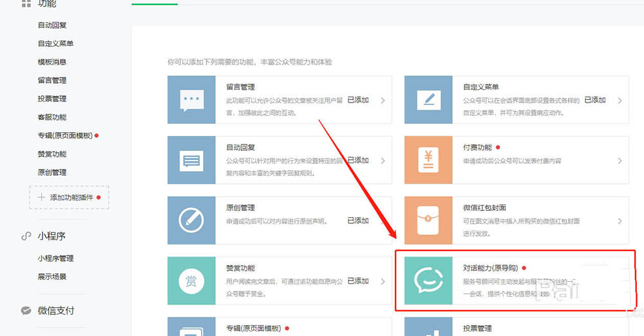Select the 微信支付 sidebar section
This screenshot has width=644, height=336.
56,310
